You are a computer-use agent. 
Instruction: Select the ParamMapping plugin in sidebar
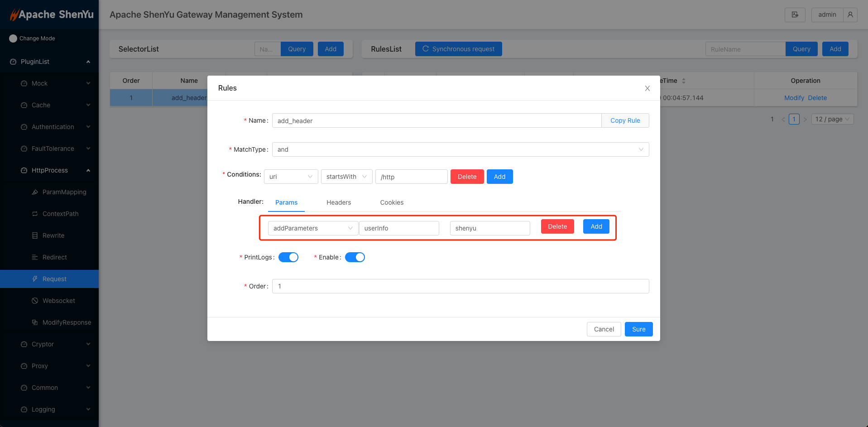[x=63, y=192]
